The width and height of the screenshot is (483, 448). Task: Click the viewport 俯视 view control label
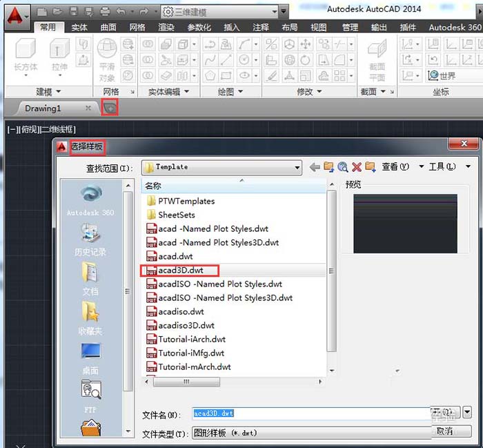pyautogui.click(x=29, y=129)
